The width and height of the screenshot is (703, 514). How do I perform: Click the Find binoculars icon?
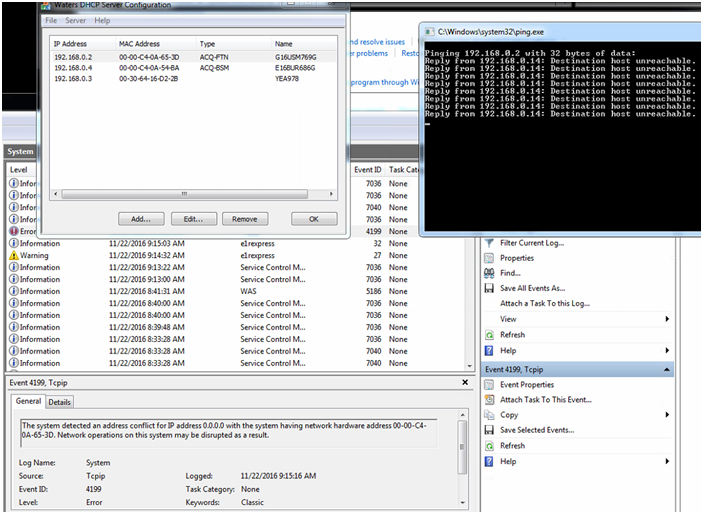(x=489, y=273)
